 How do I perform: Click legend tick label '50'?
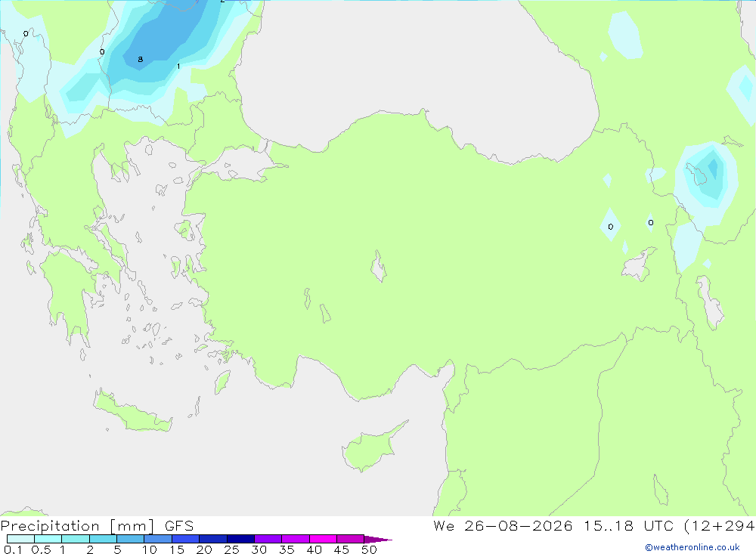tap(369, 549)
